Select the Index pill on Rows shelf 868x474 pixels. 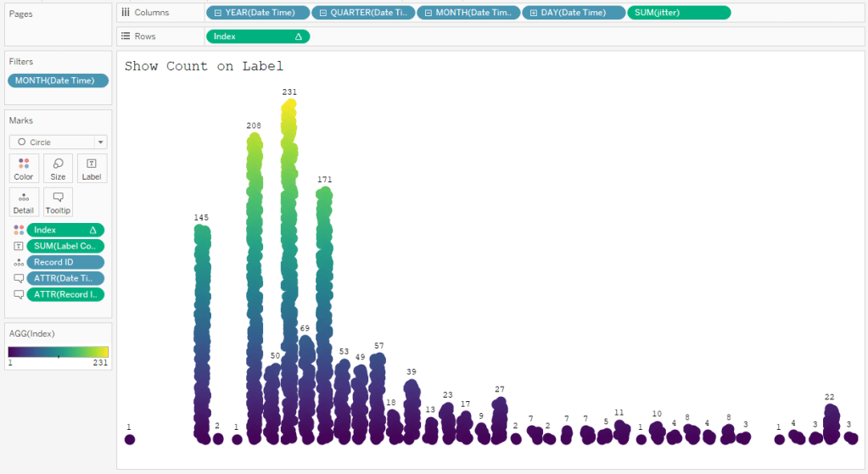coord(257,36)
